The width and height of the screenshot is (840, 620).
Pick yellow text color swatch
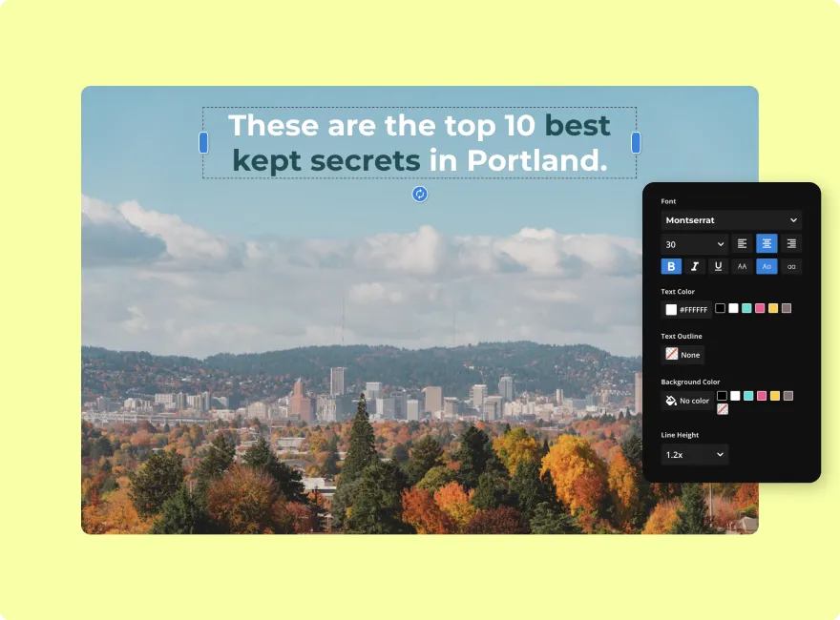pos(773,308)
